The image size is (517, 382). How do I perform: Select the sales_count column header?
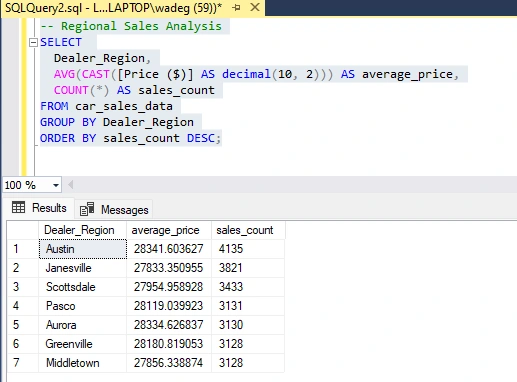point(248,230)
